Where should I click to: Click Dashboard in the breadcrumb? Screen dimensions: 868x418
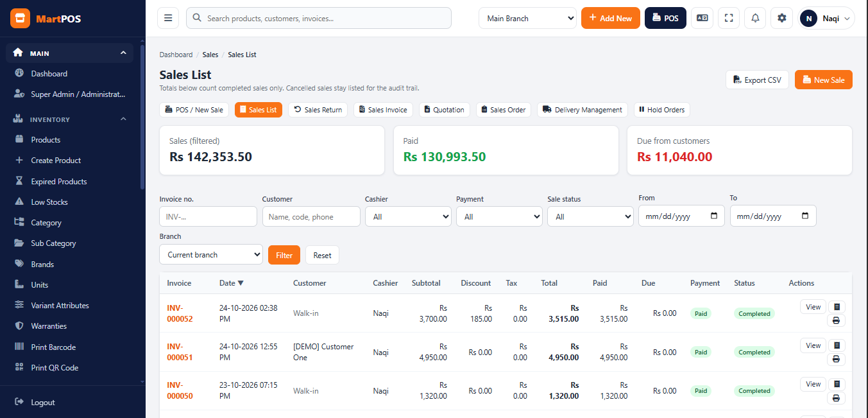176,55
